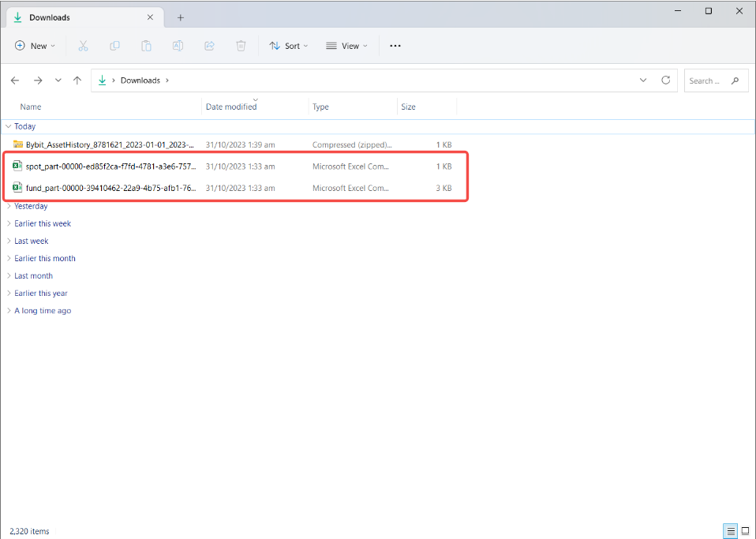Switch to large thumbnails using status bar icon
Image resolution: width=756 pixels, height=539 pixels.
745,531
